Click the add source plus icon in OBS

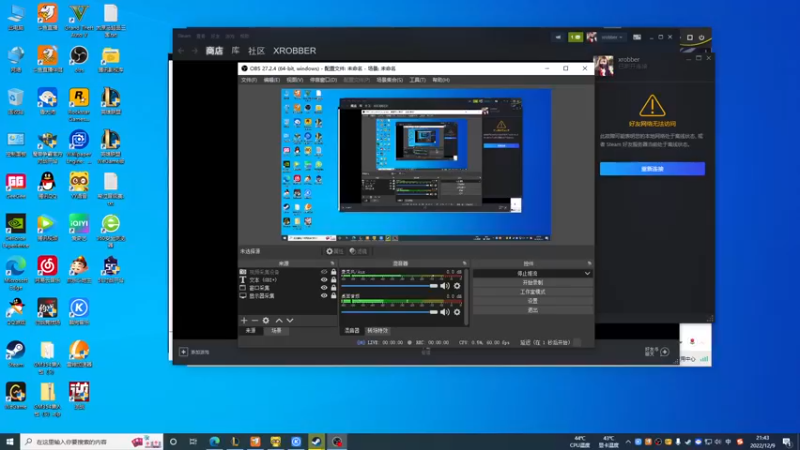click(244, 320)
